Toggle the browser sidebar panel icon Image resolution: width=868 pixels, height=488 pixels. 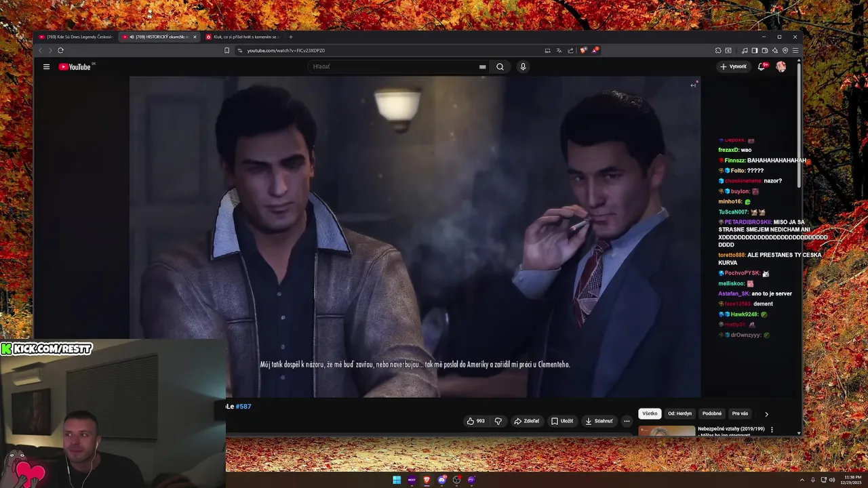coord(754,50)
